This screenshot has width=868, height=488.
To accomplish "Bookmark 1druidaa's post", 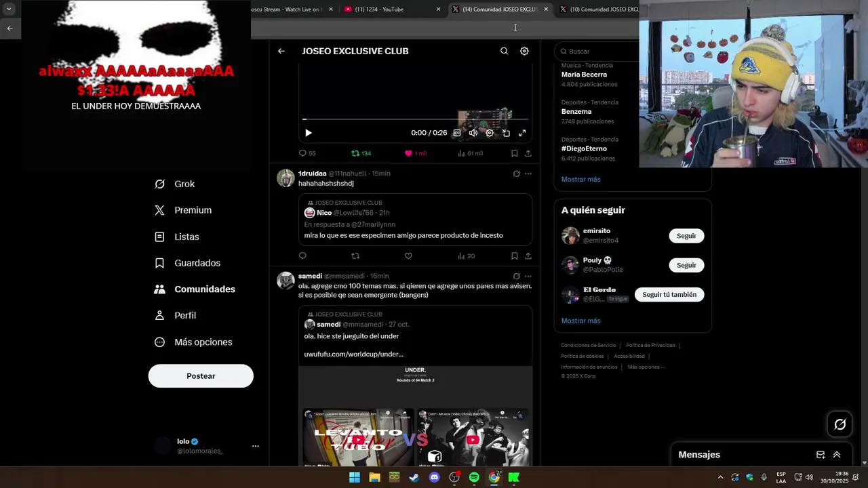I will click(x=514, y=256).
